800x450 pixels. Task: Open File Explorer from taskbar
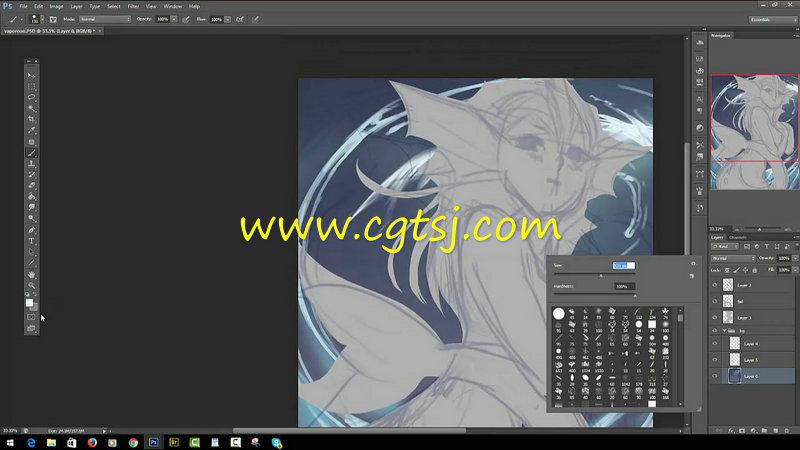click(x=51, y=442)
